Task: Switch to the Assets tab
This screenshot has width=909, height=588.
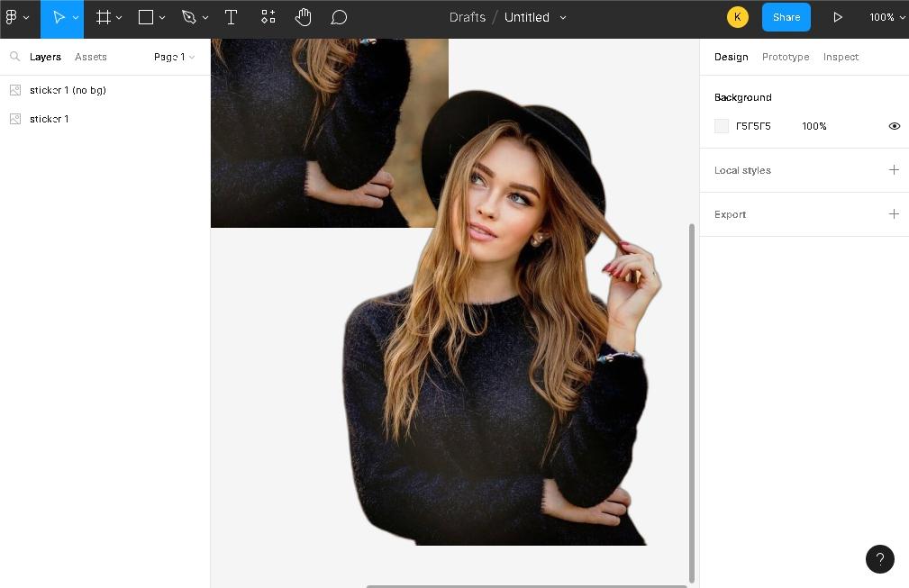Action: tap(91, 57)
